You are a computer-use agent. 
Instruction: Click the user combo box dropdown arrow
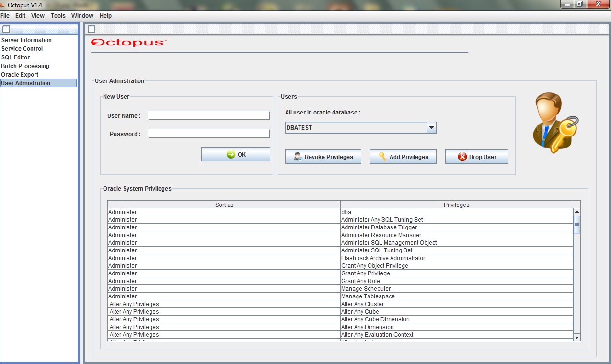pyautogui.click(x=431, y=128)
